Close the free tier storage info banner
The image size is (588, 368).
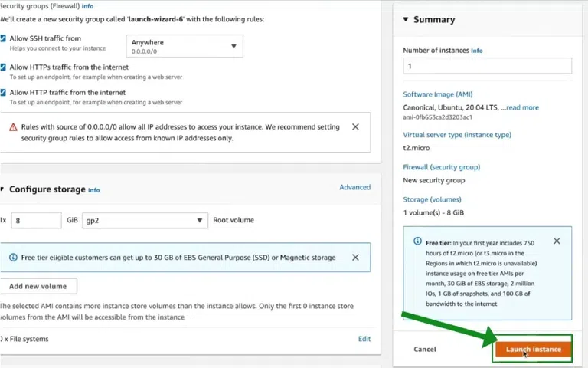(x=355, y=258)
